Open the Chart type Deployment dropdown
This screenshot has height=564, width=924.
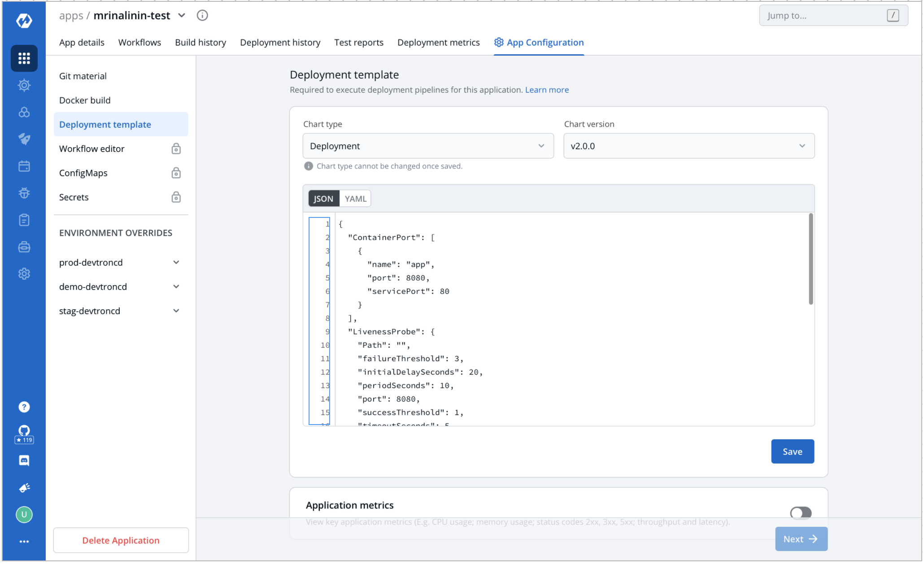pos(428,146)
